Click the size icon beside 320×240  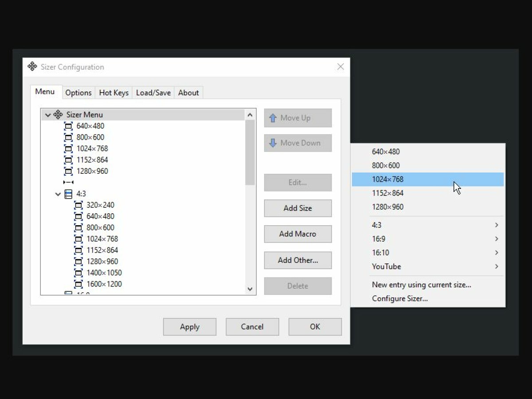click(78, 205)
